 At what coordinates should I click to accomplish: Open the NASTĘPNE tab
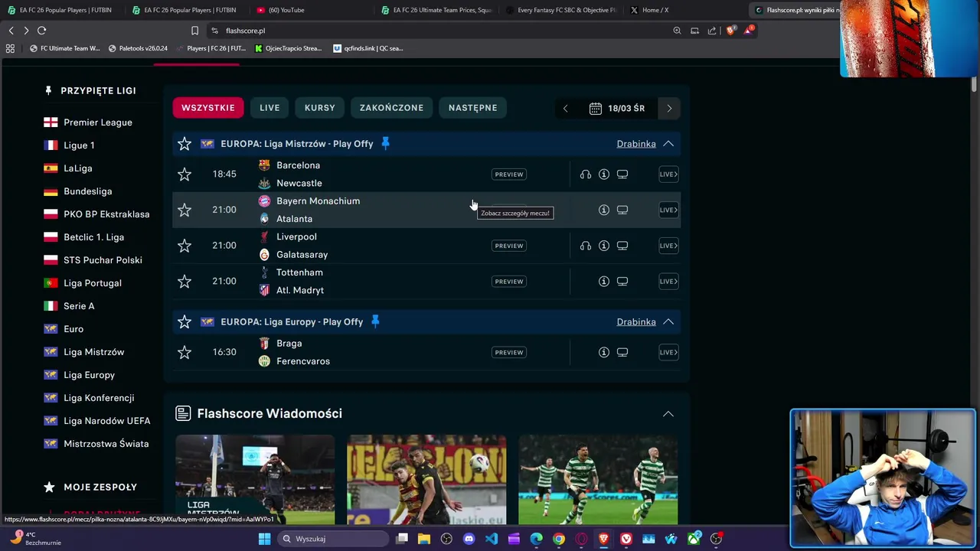pos(472,108)
